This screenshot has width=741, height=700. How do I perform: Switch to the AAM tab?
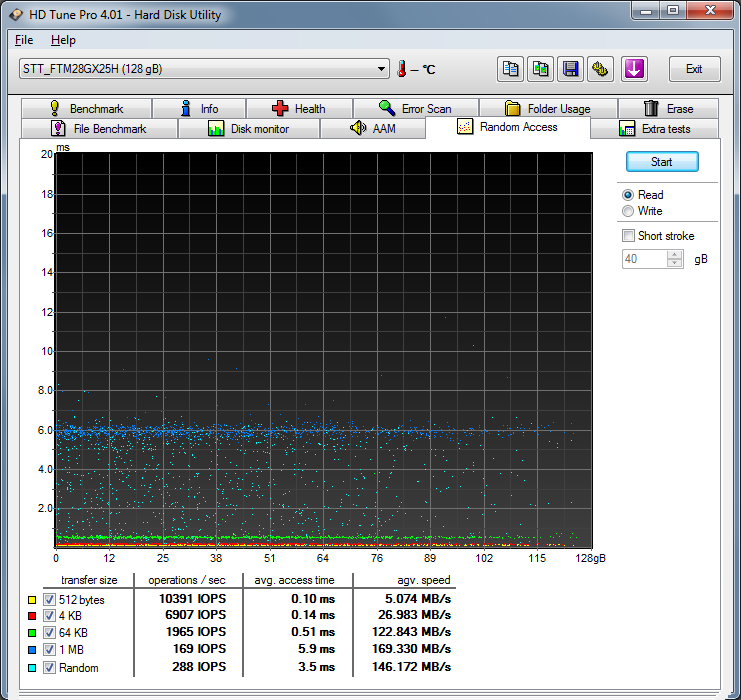pos(373,129)
